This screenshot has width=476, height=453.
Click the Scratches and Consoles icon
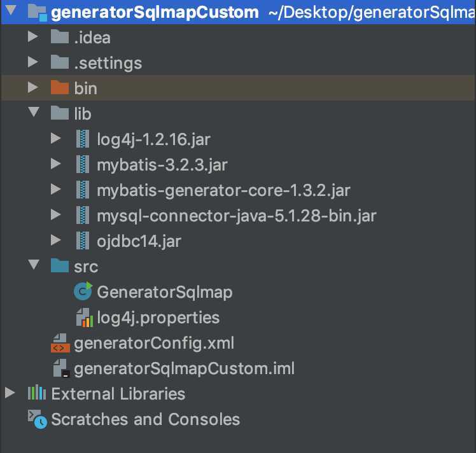38,419
